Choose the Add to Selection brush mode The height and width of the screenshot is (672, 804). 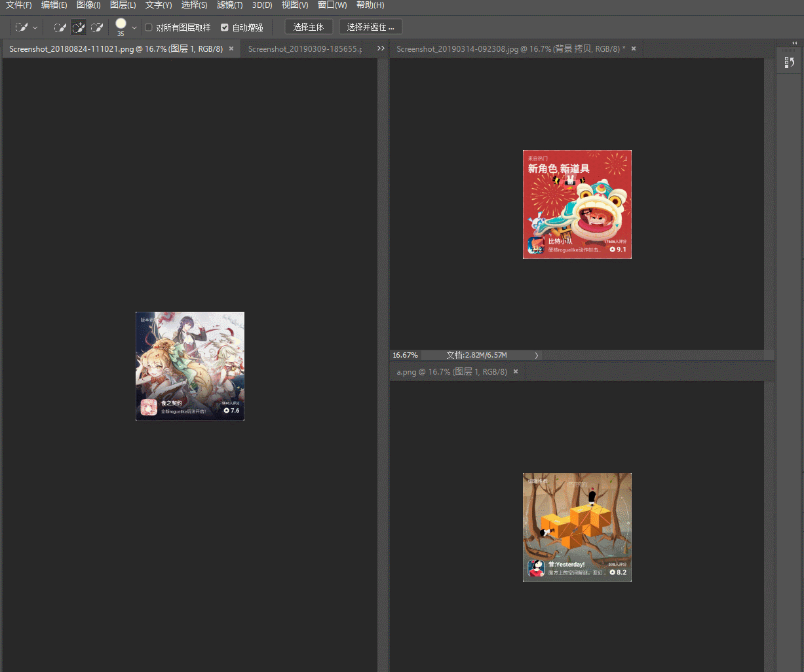tap(79, 28)
